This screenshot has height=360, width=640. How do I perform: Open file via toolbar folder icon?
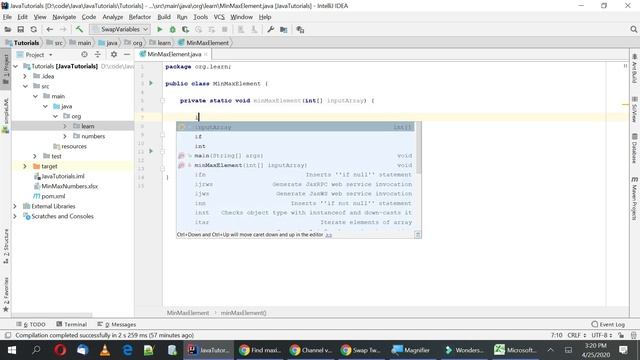coord(7,29)
